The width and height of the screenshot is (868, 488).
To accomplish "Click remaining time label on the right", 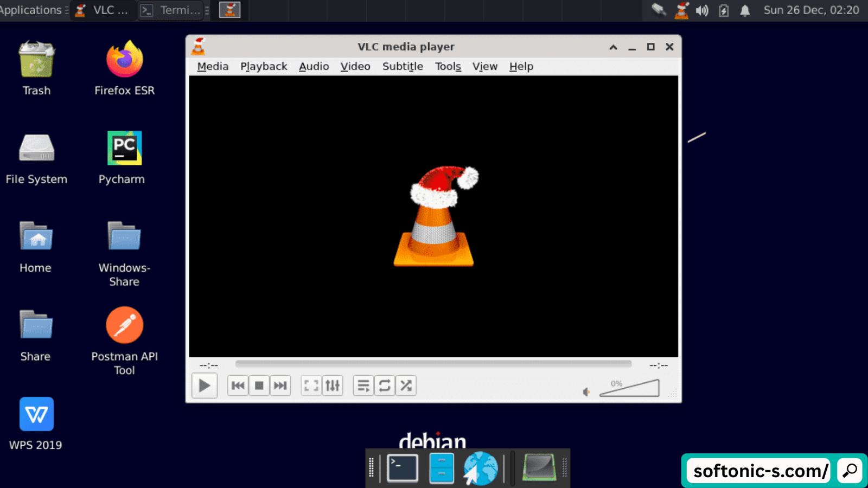I will click(659, 365).
